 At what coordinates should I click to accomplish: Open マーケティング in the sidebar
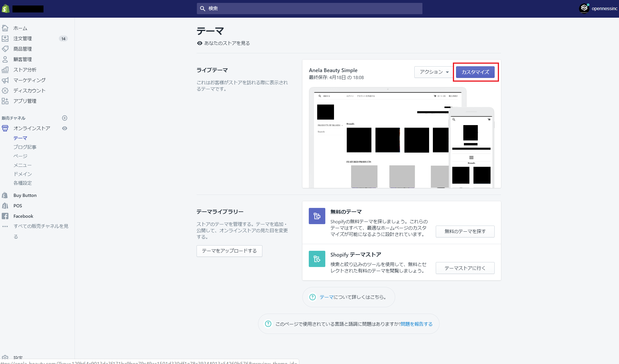click(30, 80)
